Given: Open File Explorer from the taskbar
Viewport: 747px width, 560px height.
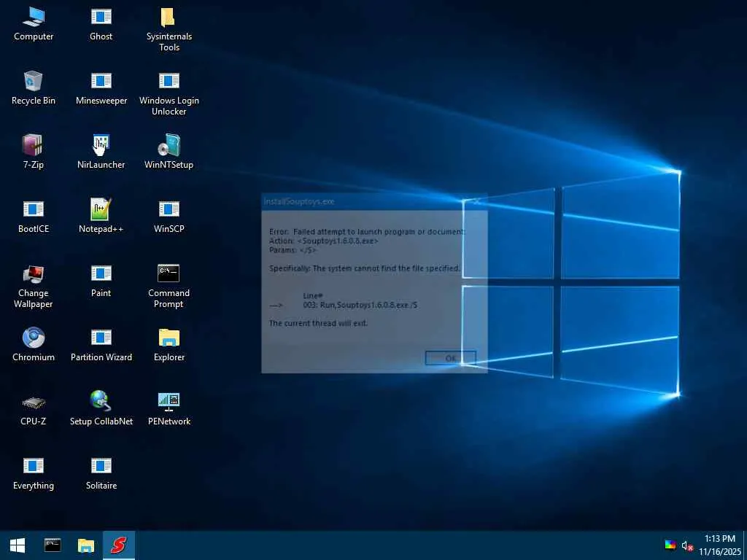Looking at the screenshot, I should click(86, 545).
